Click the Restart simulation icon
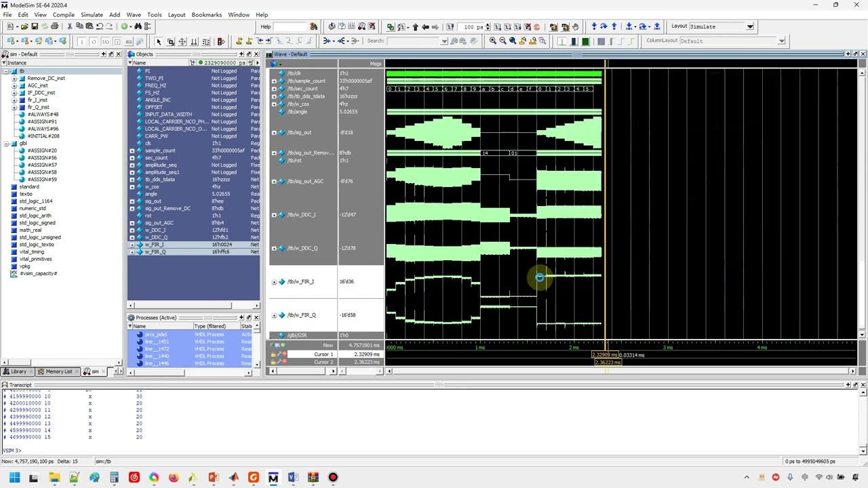The width and height of the screenshot is (868, 488). coord(450,26)
